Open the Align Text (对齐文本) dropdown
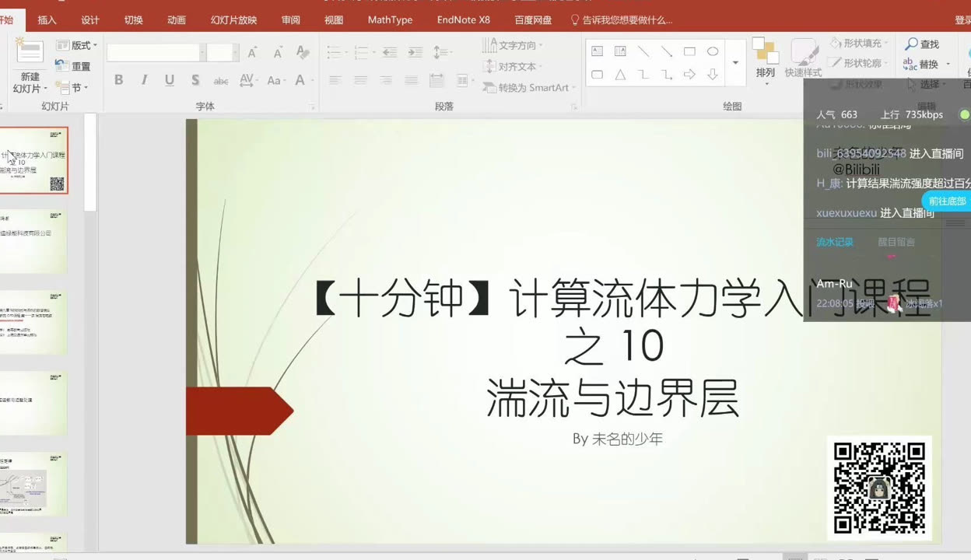971x560 pixels. tap(512, 67)
